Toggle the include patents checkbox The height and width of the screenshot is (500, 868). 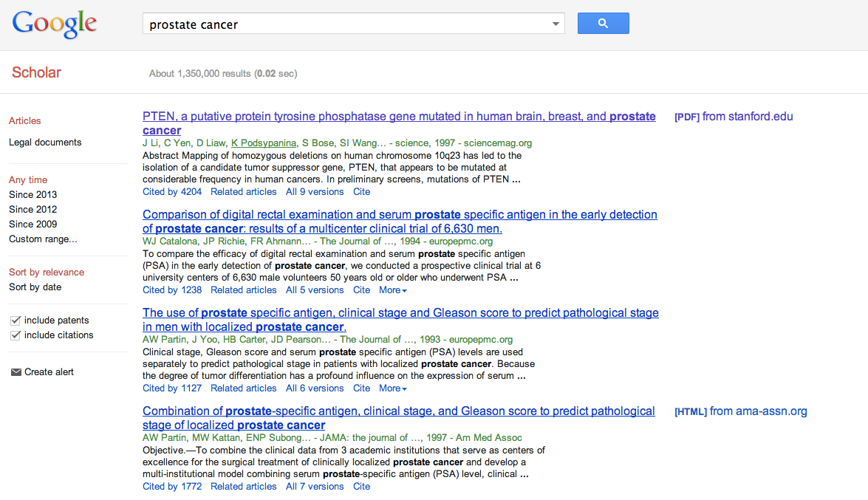(16, 320)
